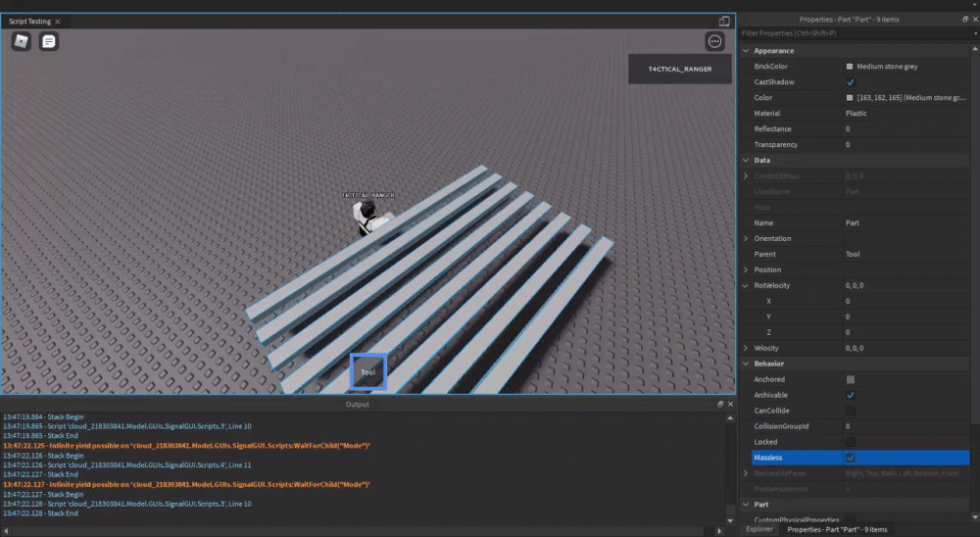Toggle the Massless checkbox
The image size is (980, 537).
(x=850, y=458)
